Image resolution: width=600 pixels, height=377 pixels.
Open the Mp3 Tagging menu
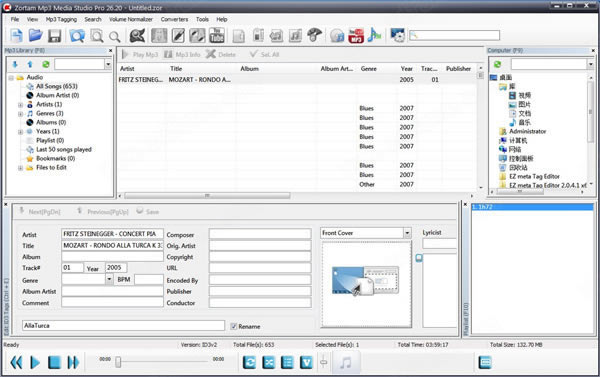[61, 19]
